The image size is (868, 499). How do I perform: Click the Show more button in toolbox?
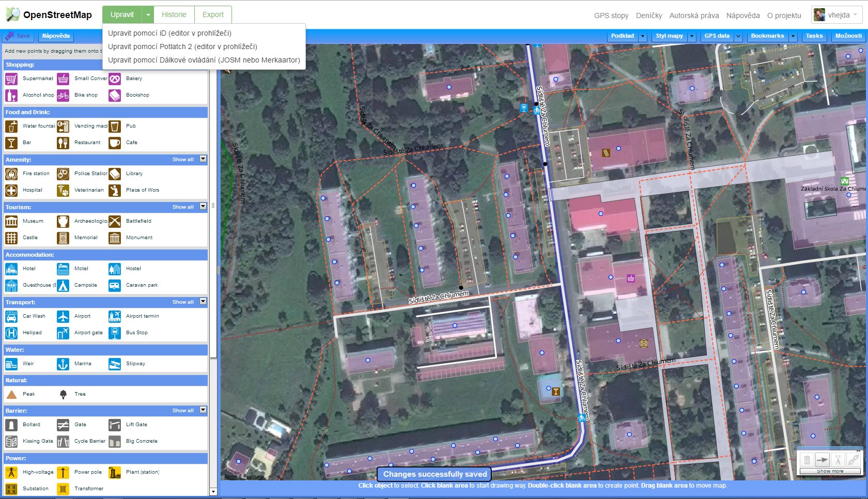830,471
